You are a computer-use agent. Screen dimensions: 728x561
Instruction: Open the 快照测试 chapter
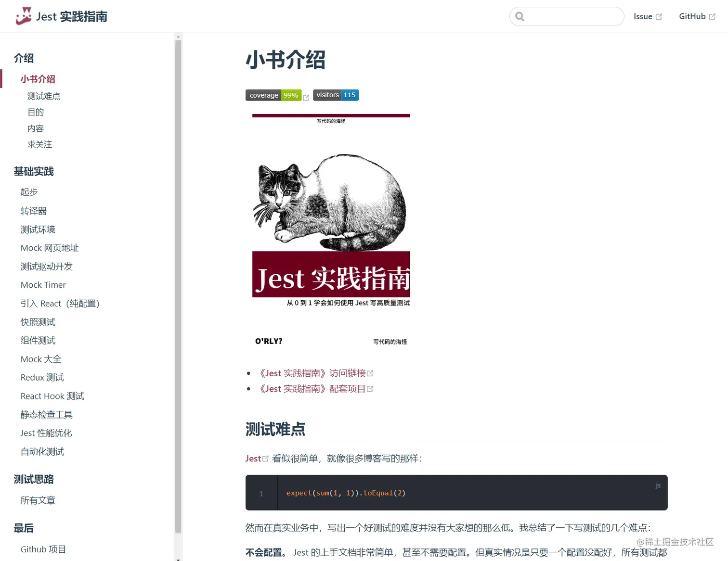point(38,322)
